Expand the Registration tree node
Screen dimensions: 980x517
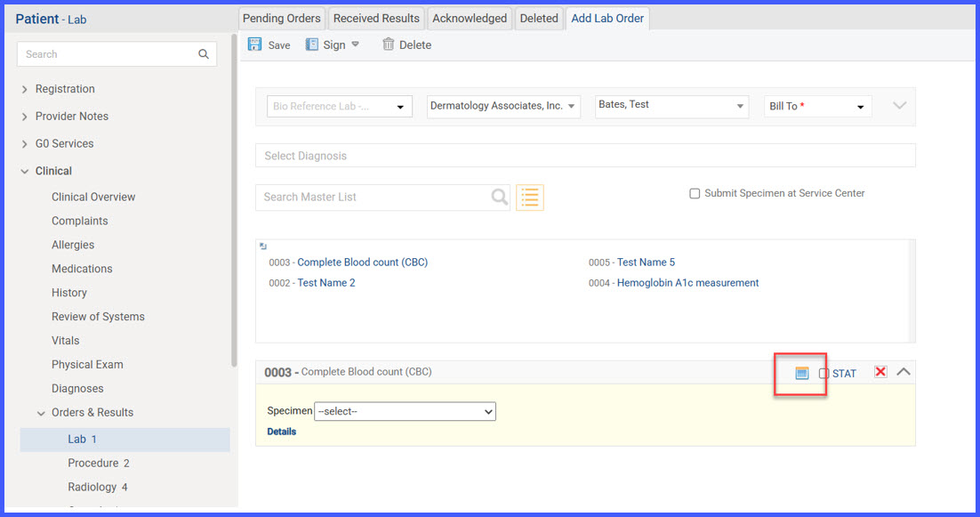click(x=24, y=89)
